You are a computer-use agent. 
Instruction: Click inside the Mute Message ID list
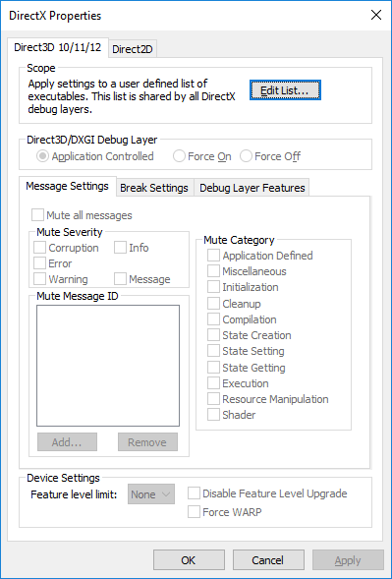coord(108,366)
